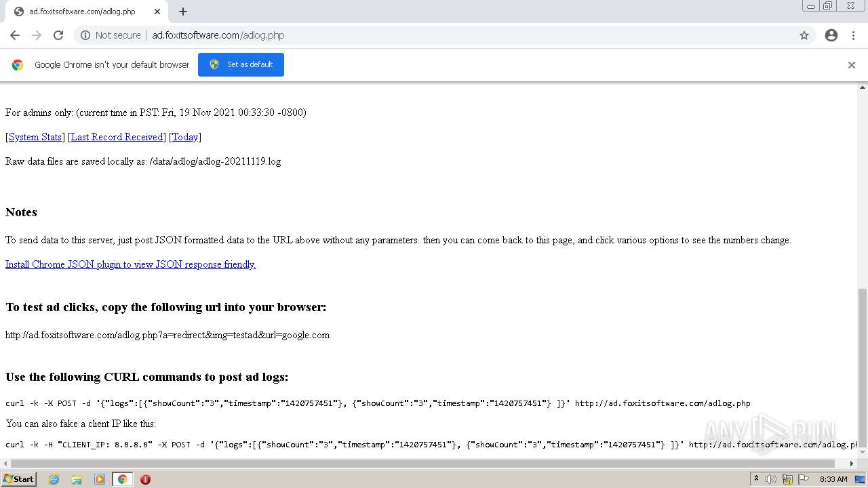
Task: Open the Action Center flag icon
Action: (803, 479)
